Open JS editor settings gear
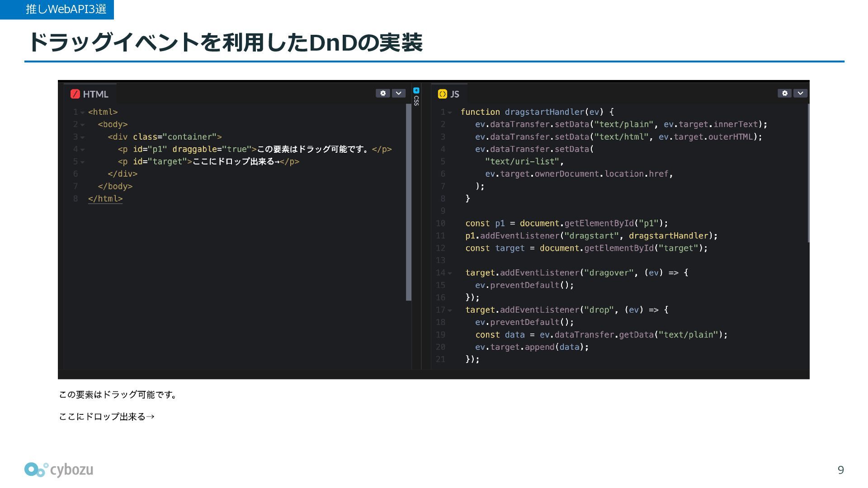 click(x=784, y=93)
